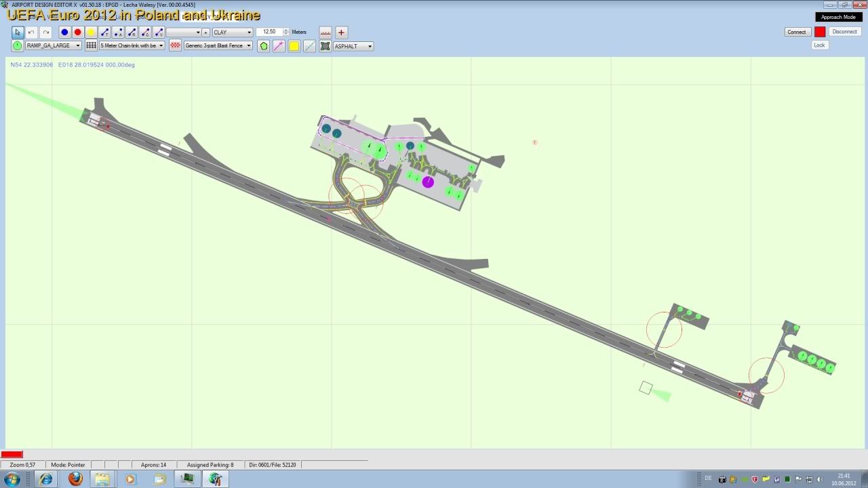Open the 5 Meter Chain-link fence dropdown
The height and width of the screenshot is (488, 868).
(x=132, y=45)
